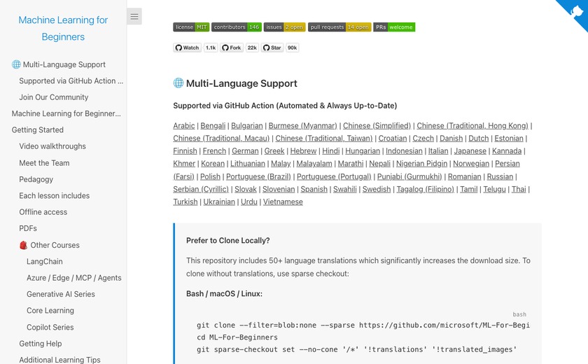The image size is (588, 364).
Task: Open the license MIT badge
Action: tap(191, 27)
